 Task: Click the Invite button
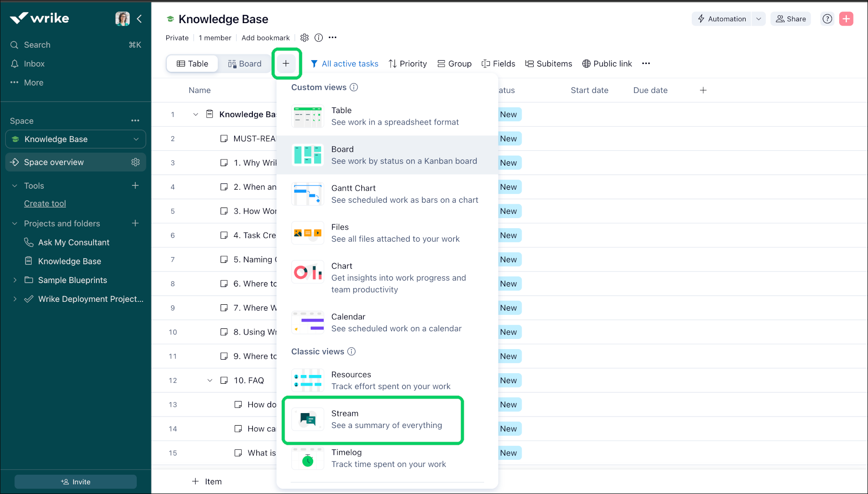click(x=76, y=481)
